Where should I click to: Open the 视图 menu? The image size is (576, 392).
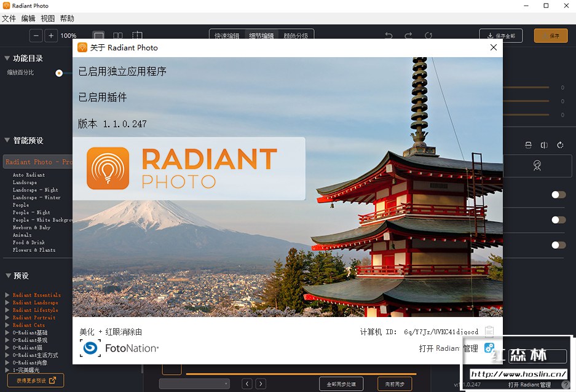point(48,18)
